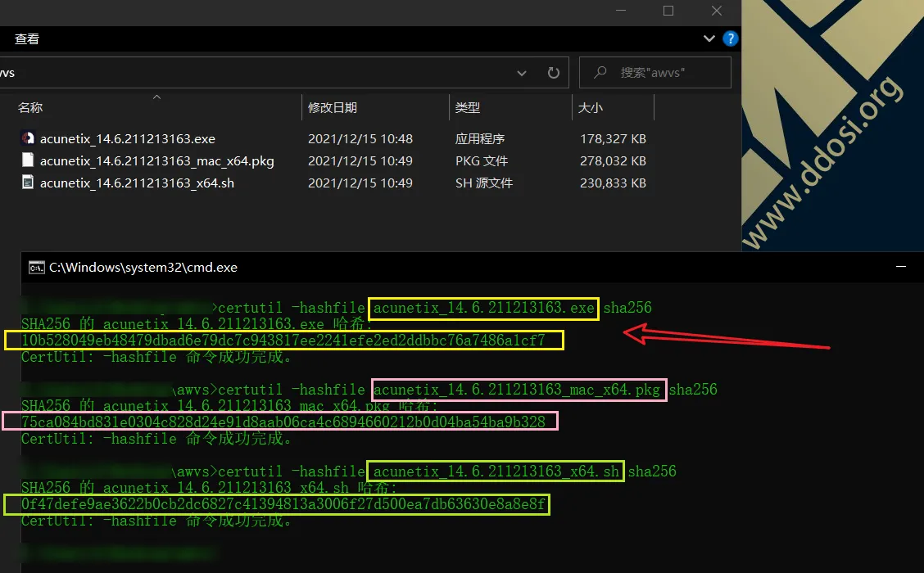The image size is (924, 573).
Task: Sort files by 大小 column header
Action: pos(590,108)
